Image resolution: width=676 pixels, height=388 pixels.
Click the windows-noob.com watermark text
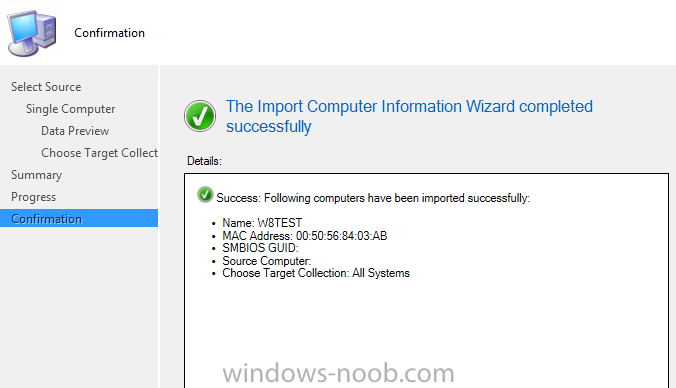click(338, 373)
